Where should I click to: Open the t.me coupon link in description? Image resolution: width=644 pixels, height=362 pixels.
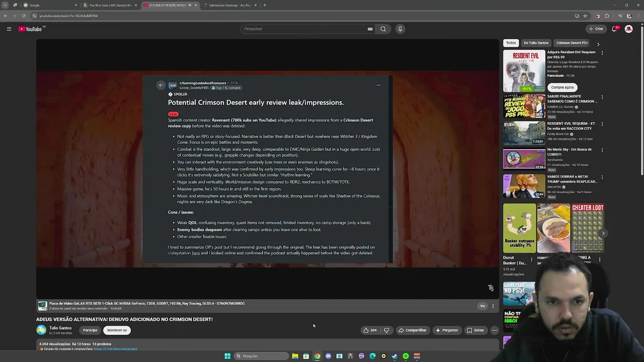[115, 349]
